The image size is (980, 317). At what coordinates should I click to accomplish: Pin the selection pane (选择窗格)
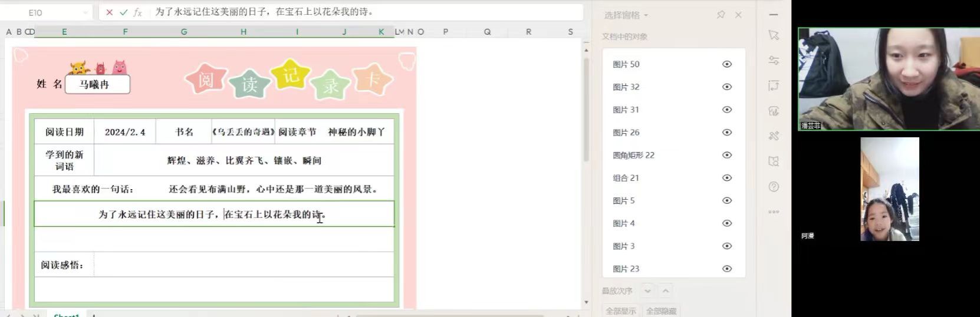(x=721, y=15)
